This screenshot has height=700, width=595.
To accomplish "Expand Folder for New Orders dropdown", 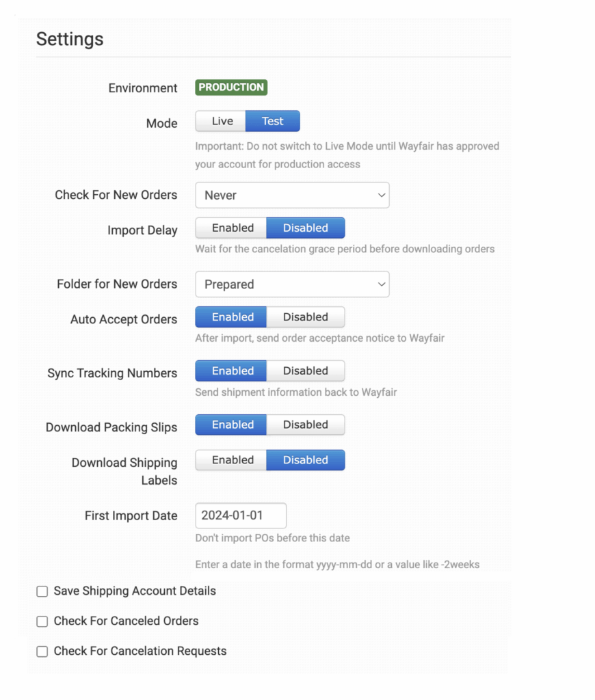I will click(x=292, y=284).
